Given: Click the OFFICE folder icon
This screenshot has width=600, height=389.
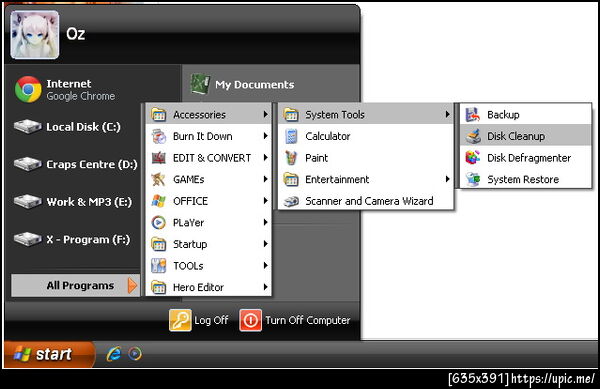Looking at the screenshot, I should (x=158, y=201).
